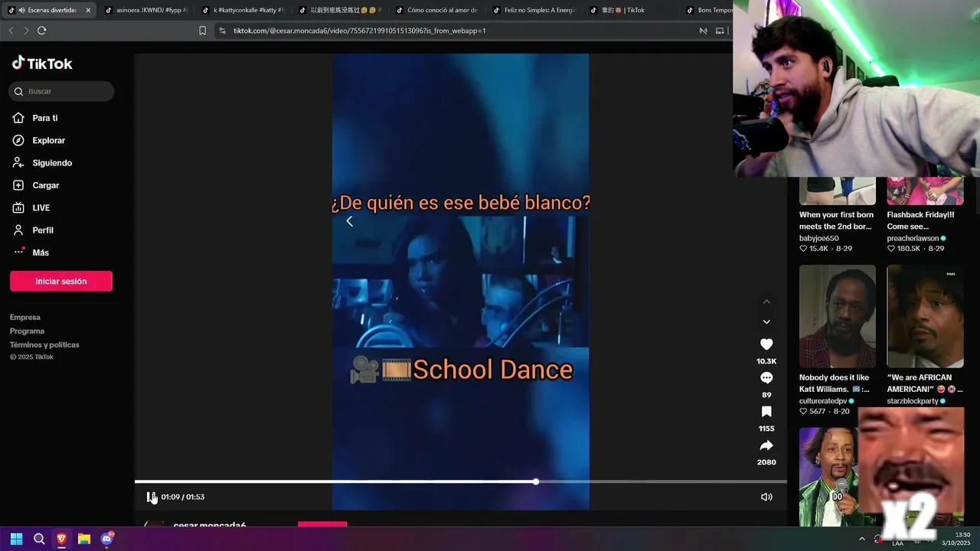Switch to Cómo conoció al amor tab
Viewport: 980px width, 551px height.
[436, 10]
